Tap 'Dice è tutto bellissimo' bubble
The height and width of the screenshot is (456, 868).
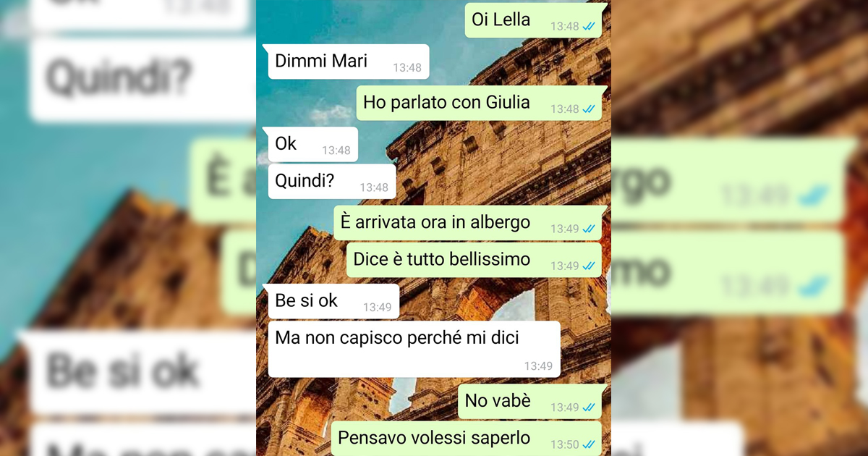click(474, 260)
